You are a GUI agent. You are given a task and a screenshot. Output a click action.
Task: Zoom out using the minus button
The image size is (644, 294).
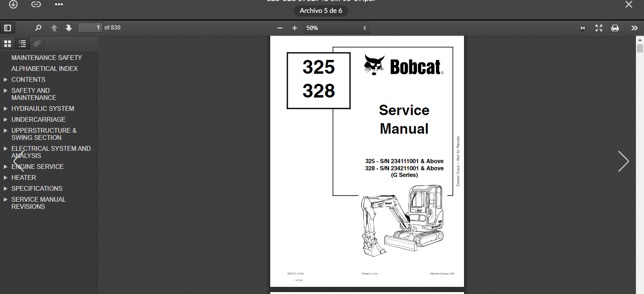280,28
